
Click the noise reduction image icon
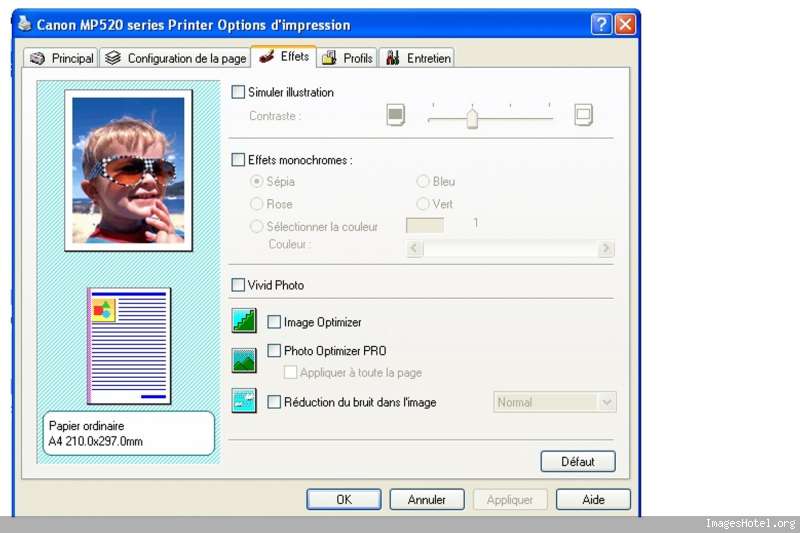[x=244, y=400]
